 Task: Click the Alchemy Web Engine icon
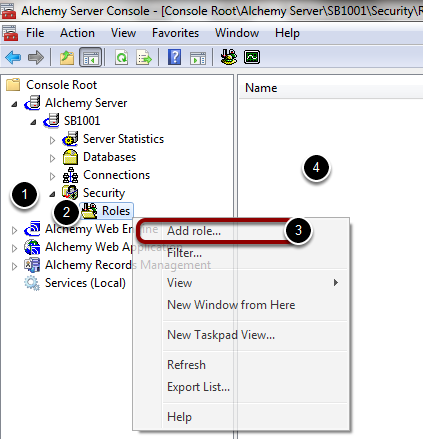[x=33, y=229]
